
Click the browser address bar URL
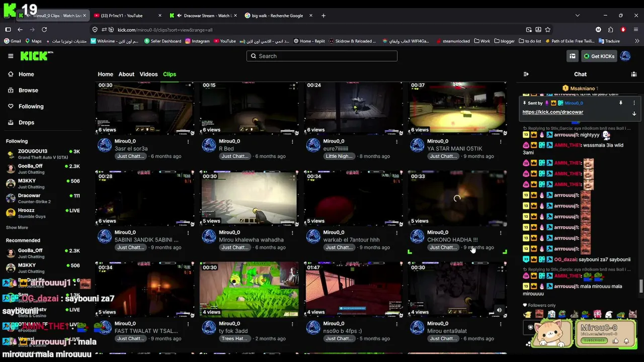[x=165, y=30]
